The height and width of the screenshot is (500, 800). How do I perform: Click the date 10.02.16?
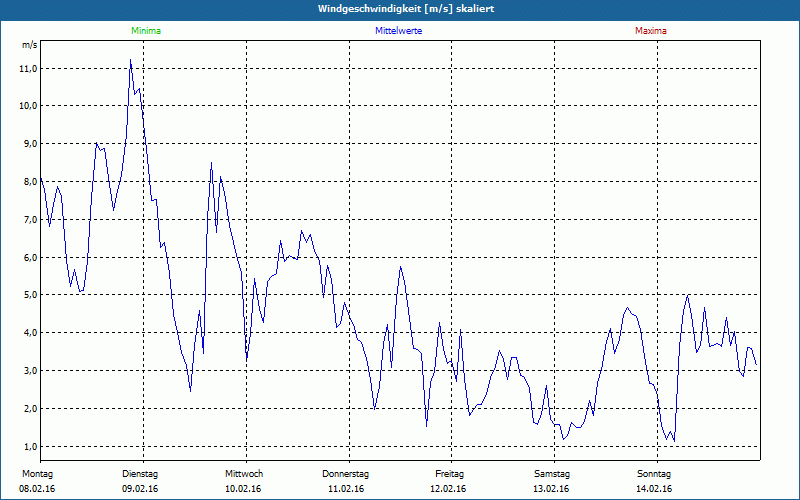243,489
